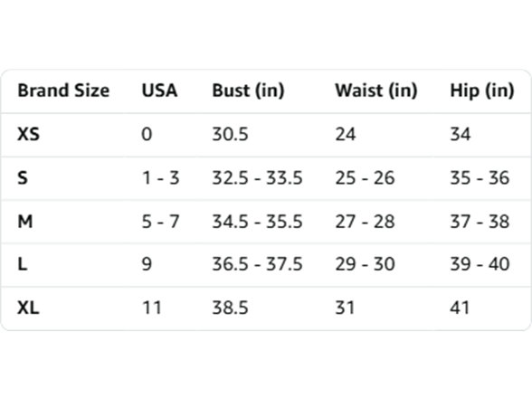Click the USA column header
Screen dimensions: 532x399
[x=159, y=90]
